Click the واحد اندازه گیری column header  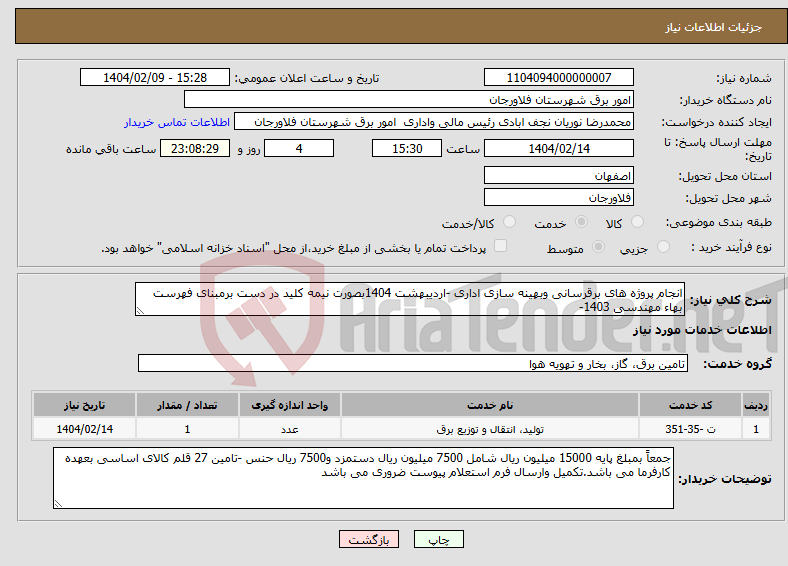point(290,405)
